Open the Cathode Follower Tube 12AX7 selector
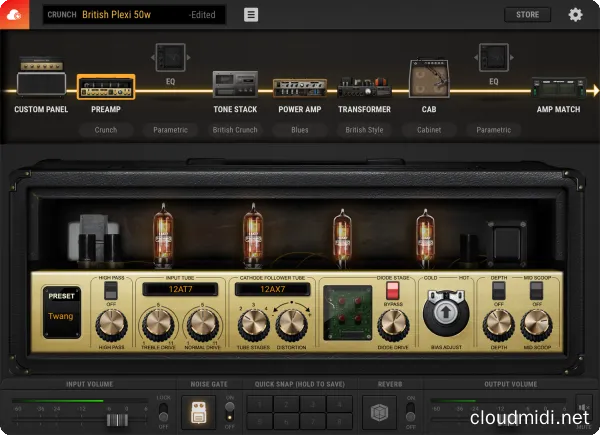This screenshot has width=600, height=435. point(272,289)
